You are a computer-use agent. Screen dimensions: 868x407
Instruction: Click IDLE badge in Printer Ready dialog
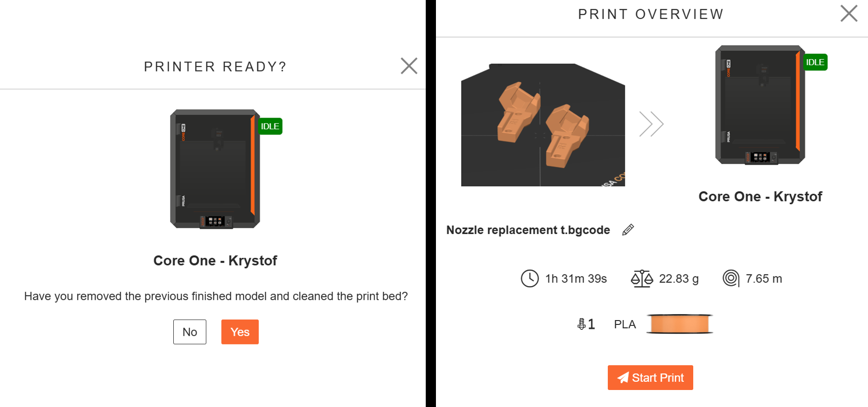coord(270,126)
